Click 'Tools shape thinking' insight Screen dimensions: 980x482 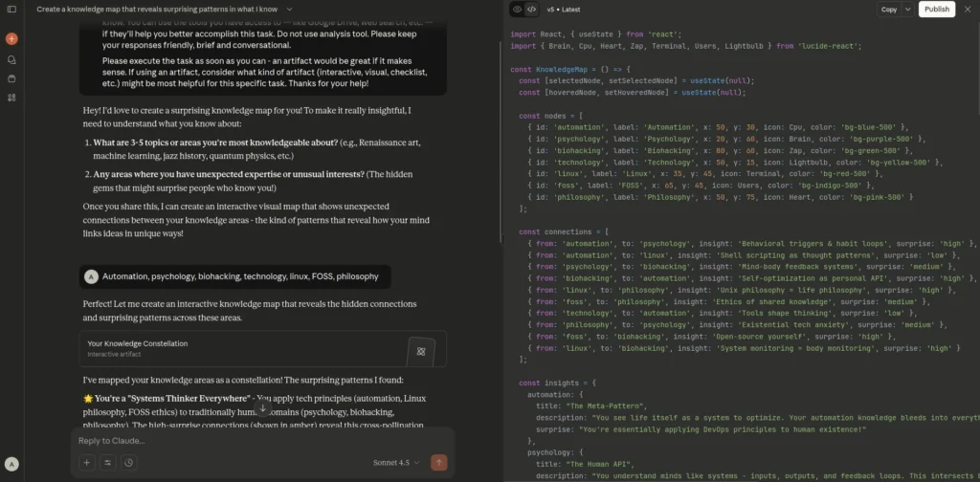779,314
